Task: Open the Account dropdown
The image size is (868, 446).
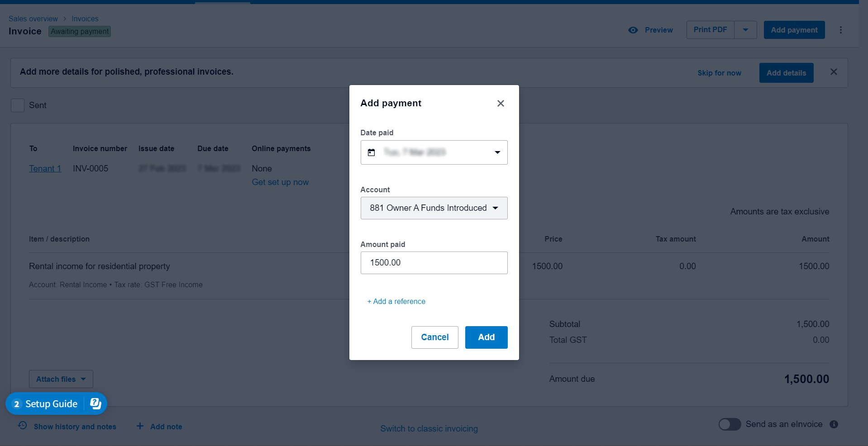Action: [434, 208]
